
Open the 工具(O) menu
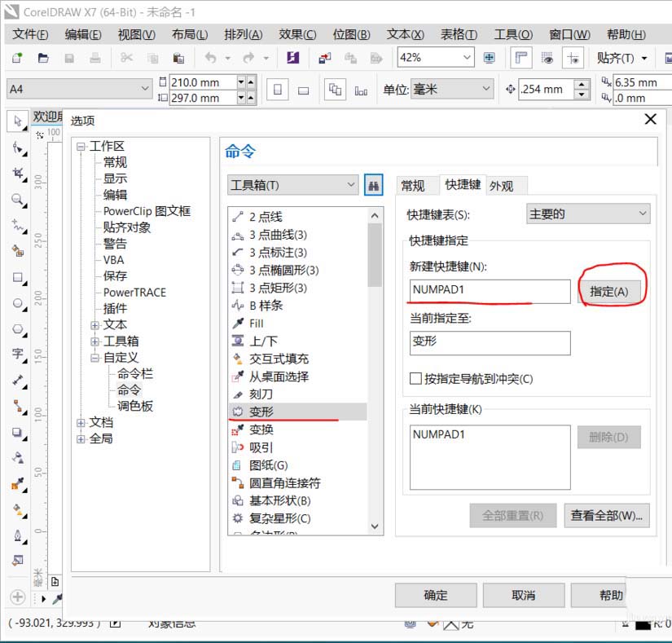pos(513,34)
